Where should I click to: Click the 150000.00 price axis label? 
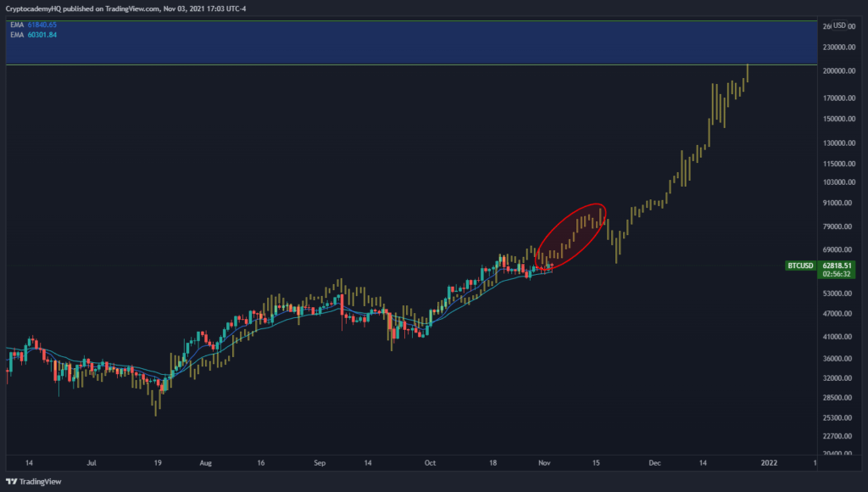pyautogui.click(x=839, y=119)
